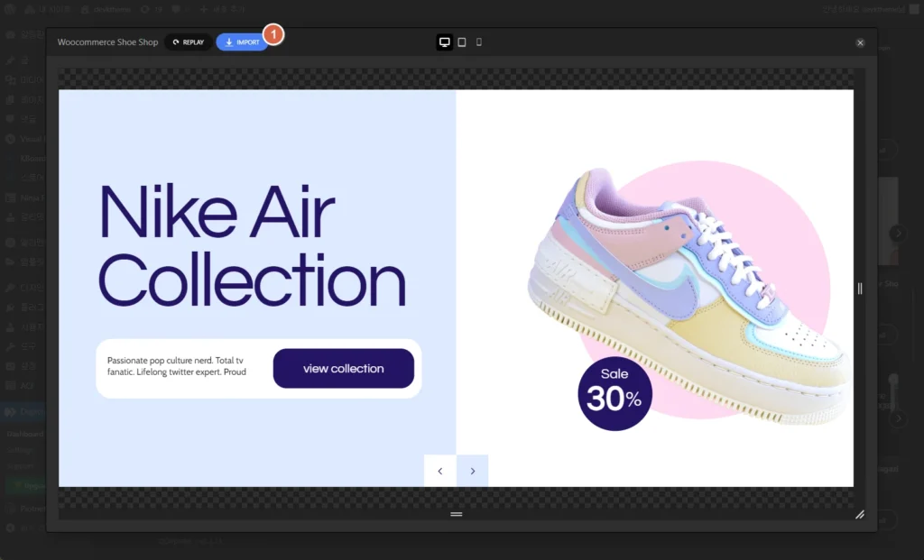
Task: Click the Nike Air Collection heading
Action: pyautogui.click(x=253, y=245)
